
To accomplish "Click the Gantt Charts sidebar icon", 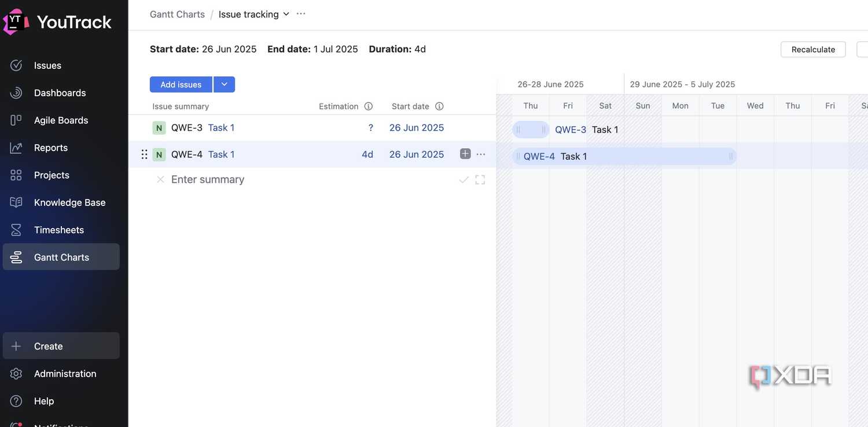I will 16,257.
